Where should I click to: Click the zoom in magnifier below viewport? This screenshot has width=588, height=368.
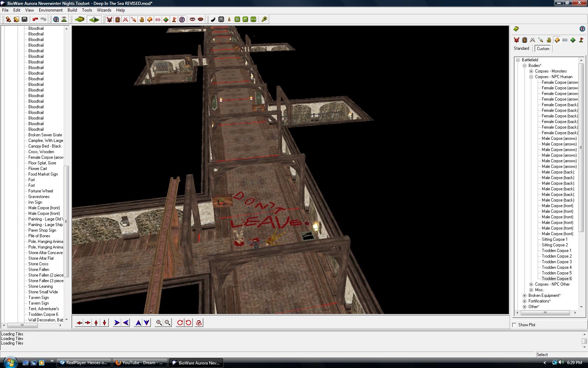[x=159, y=323]
